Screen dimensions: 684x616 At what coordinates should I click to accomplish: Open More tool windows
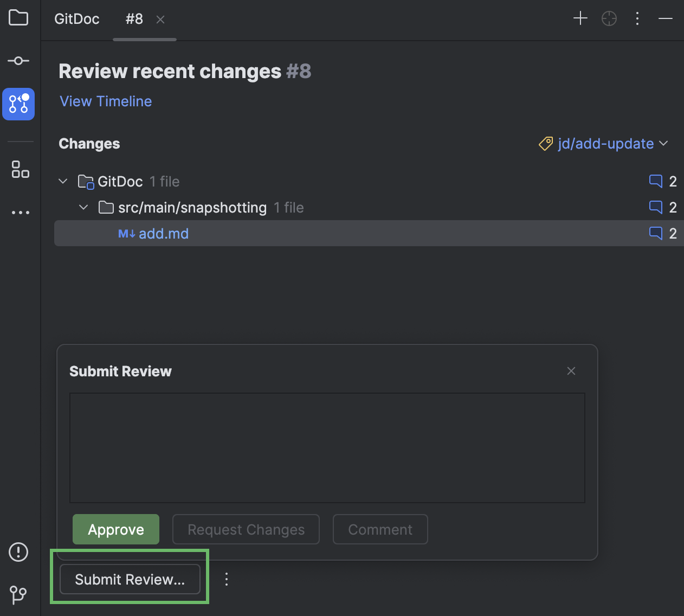[x=20, y=211]
